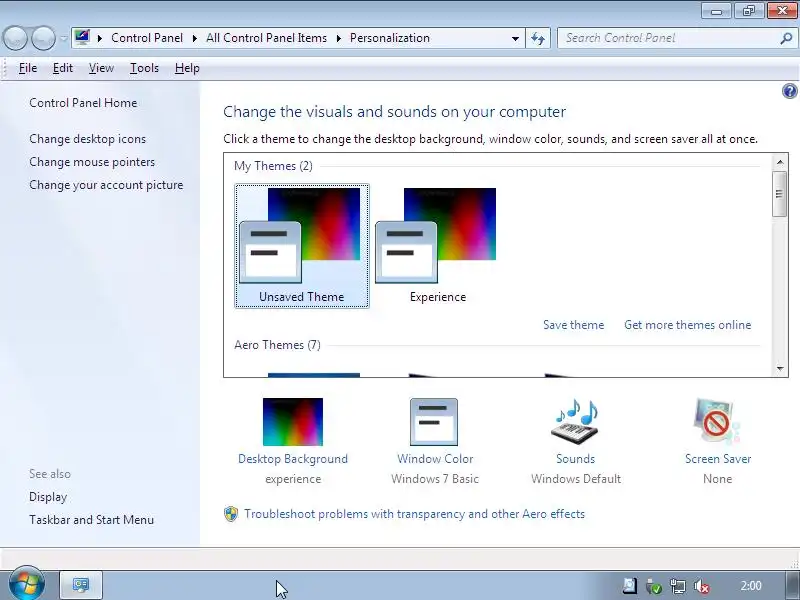The width and height of the screenshot is (800, 600).
Task: Click the themes list scrollbar thumb
Action: pyautogui.click(x=780, y=194)
